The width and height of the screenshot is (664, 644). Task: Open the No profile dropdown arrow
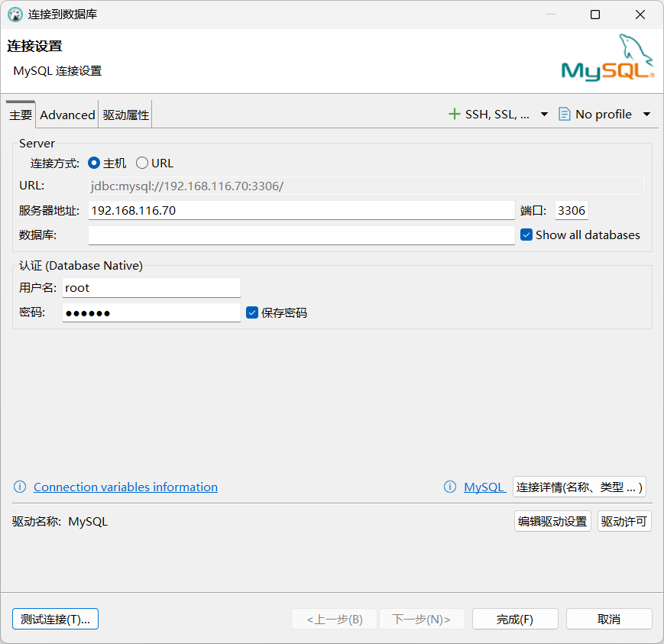pos(646,115)
